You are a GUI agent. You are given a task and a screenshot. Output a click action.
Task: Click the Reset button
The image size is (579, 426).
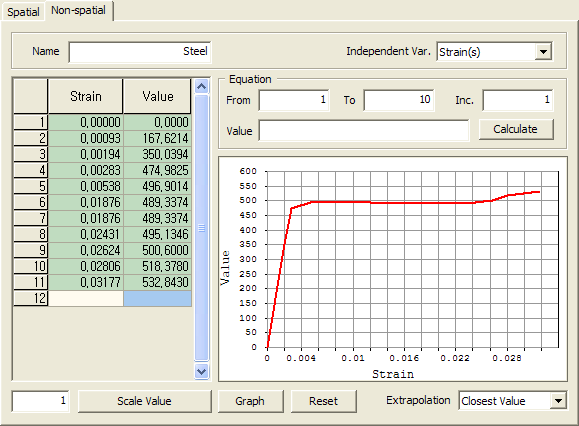click(x=323, y=401)
